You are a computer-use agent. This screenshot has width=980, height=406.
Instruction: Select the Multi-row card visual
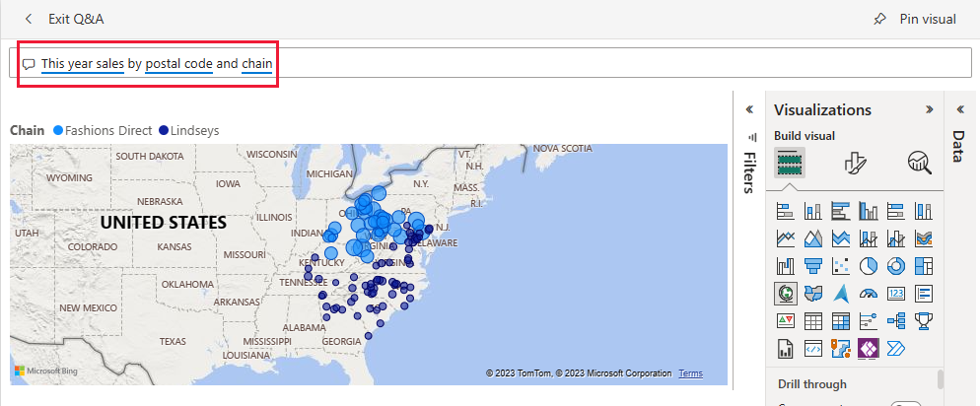(x=923, y=293)
